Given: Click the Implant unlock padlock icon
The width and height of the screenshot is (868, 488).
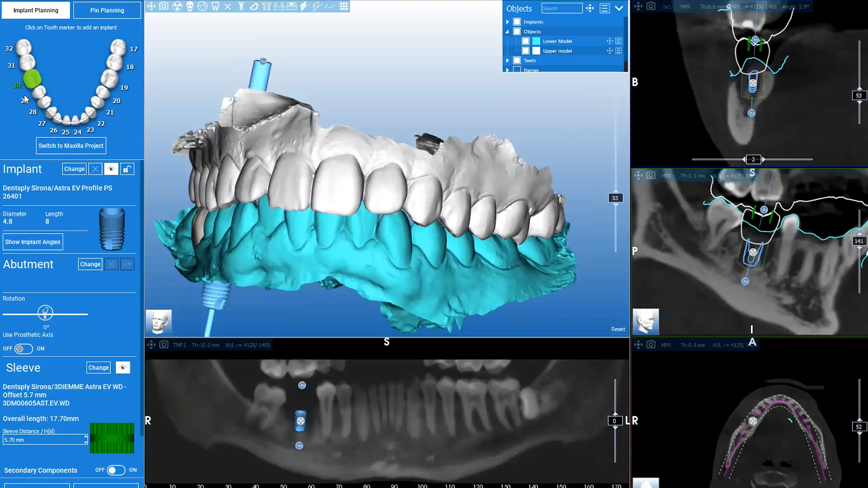Looking at the screenshot, I should pyautogui.click(x=127, y=169).
